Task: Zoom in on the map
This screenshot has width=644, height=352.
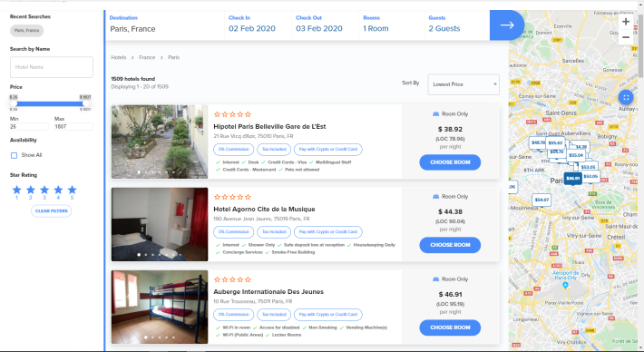Action: [x=626, y=22]
